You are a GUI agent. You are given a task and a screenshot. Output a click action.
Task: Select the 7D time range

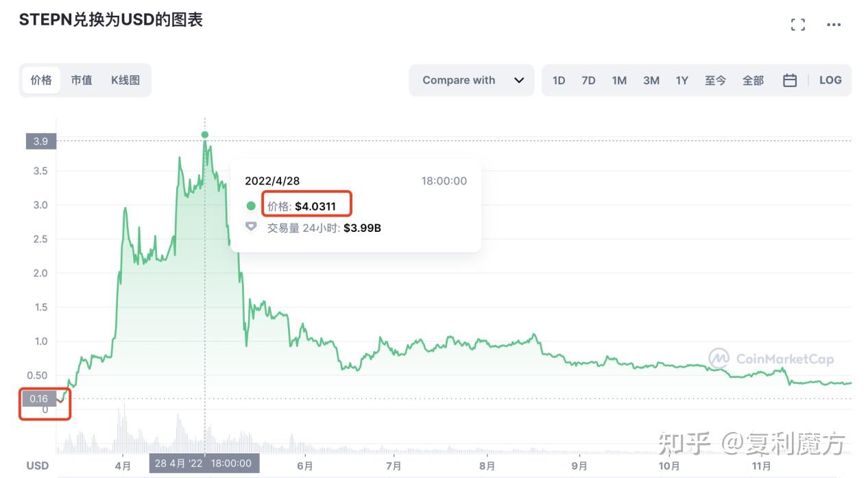click(x=588, y=80)
